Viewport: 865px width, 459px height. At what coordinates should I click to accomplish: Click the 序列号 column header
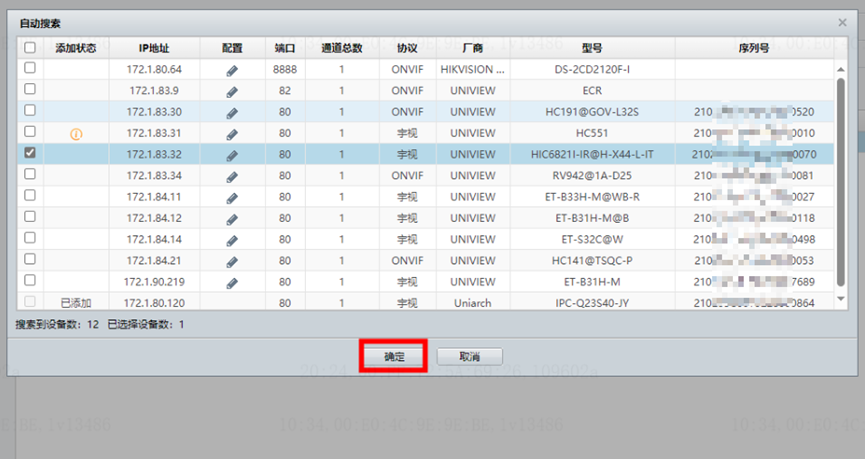[x=754, y=48]
